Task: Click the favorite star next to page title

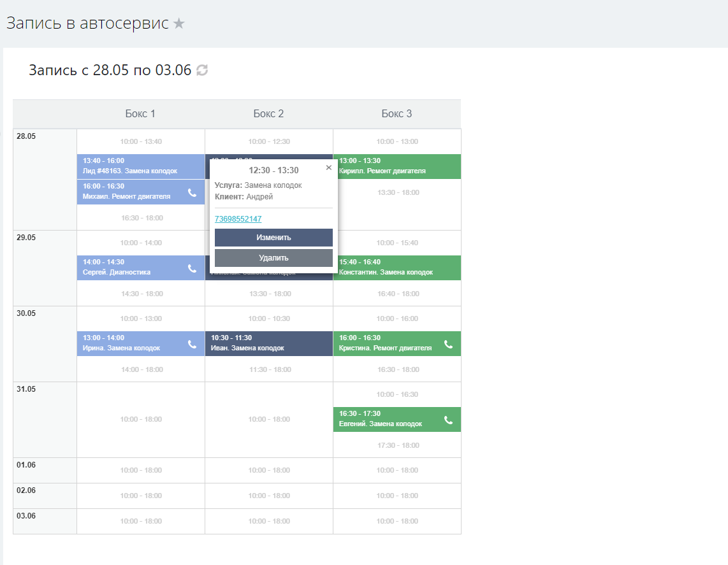Action: point(179,24)
